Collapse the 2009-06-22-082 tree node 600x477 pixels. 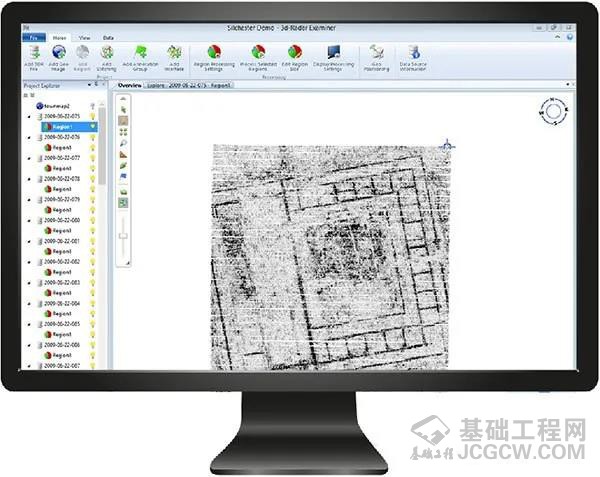click(30, 262)
